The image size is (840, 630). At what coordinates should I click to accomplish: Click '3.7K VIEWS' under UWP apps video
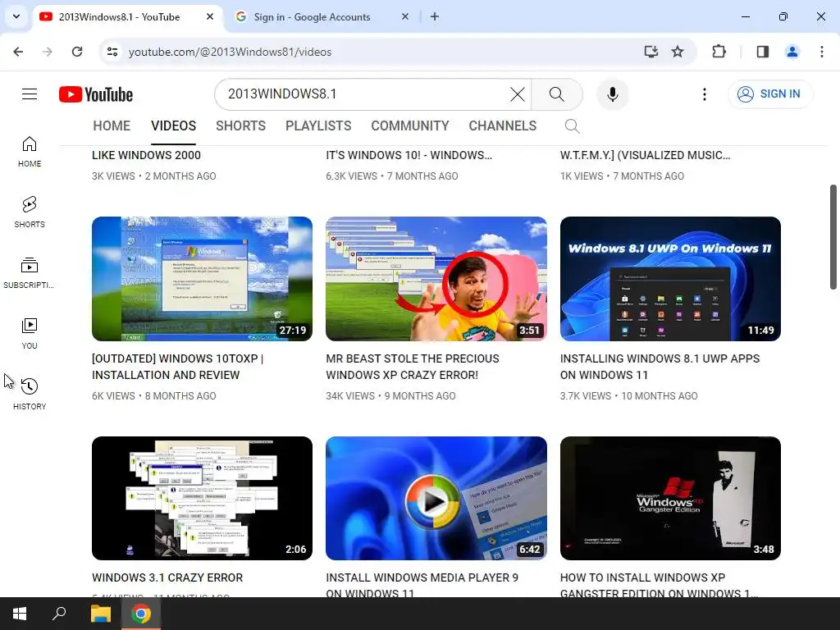click(x=586, y=396)
